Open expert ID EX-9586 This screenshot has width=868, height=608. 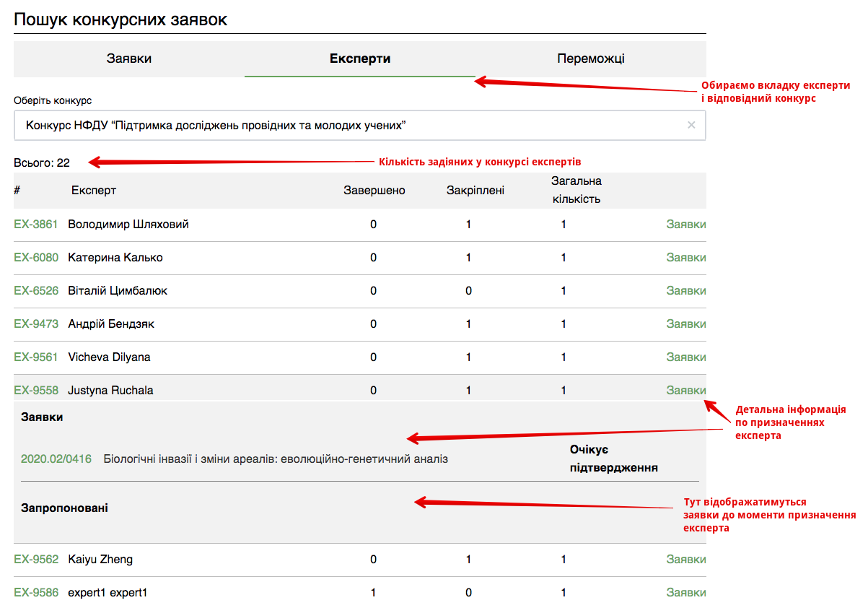[35, 593]
